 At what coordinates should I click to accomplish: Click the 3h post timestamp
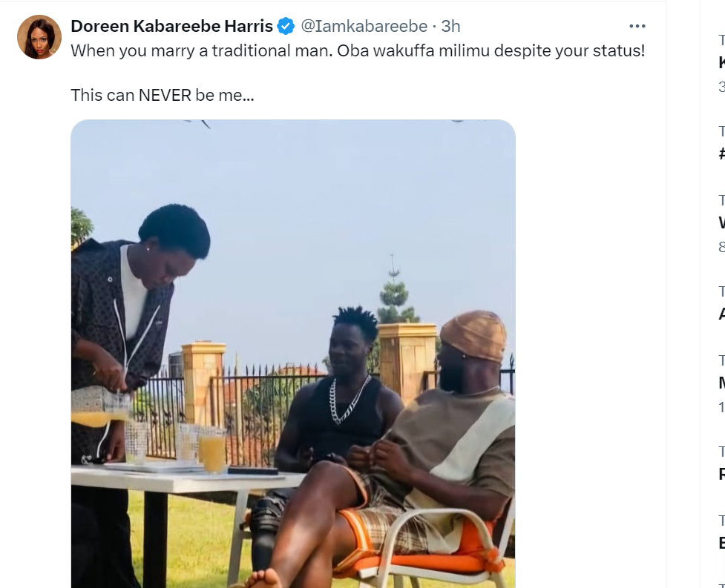click(450, 27)
